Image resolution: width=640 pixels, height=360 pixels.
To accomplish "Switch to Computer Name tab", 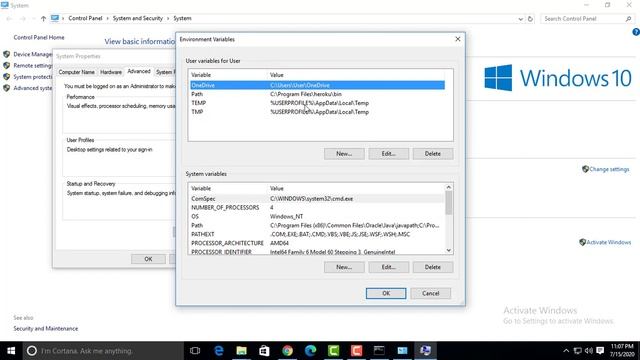I will click(x=76, y=72).
